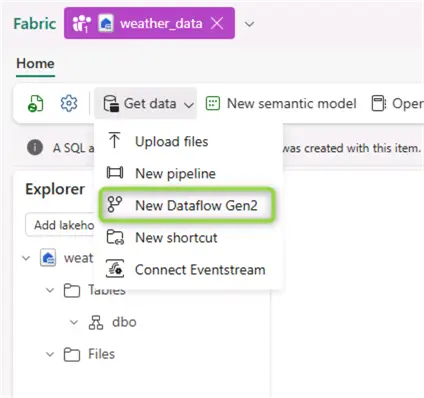Click the refresh document icon in toolbar
This screenshot has height=398, width=424.
(x=35, y=103)
